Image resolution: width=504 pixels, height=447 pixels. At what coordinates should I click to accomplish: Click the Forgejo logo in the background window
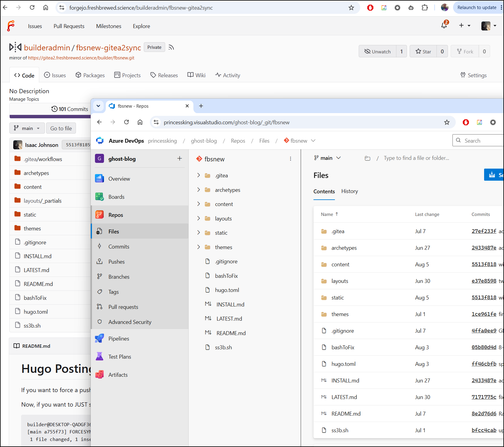(11, 26)
